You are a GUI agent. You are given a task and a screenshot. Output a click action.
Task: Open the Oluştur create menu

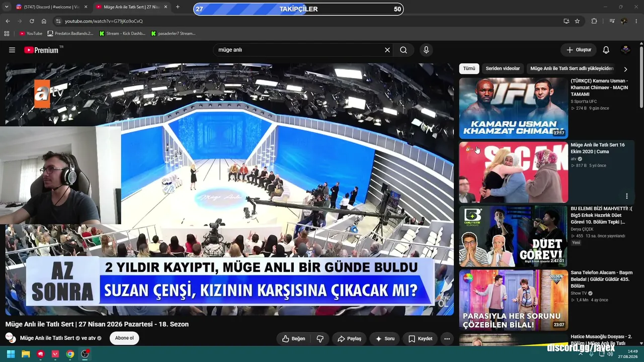click(x=579, y=50)
